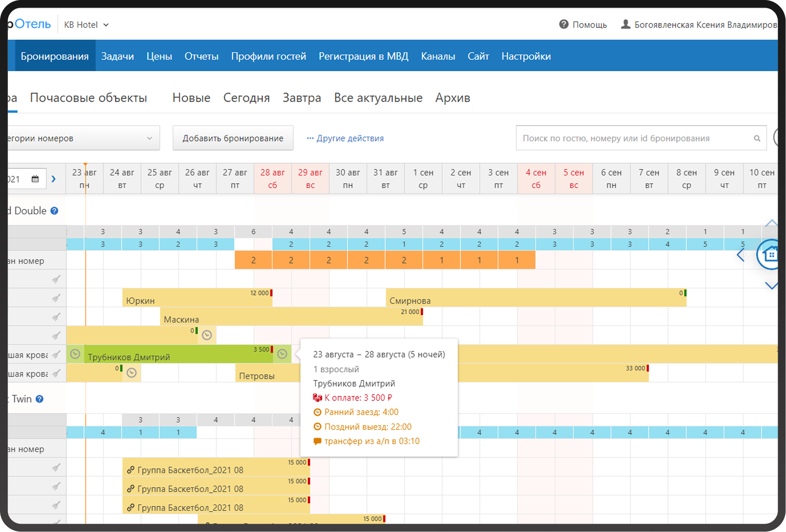
Task: Select the Смирнова booking bar
Action: (x=536, y=297)
